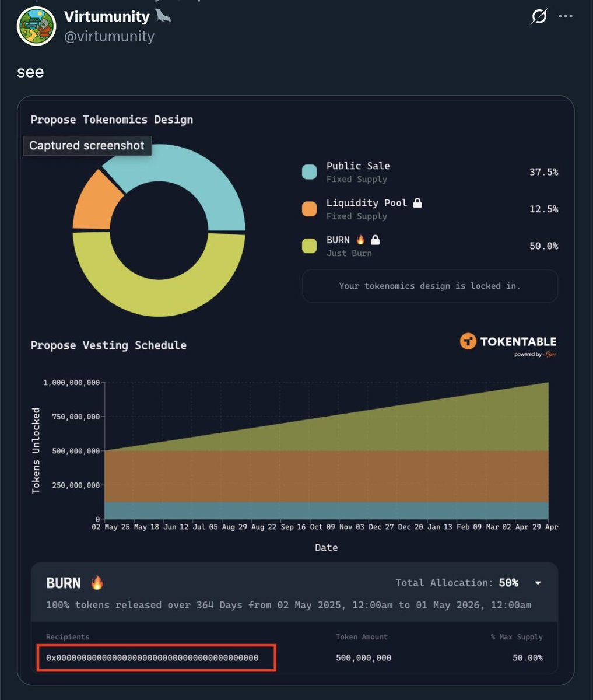The image size is (593, 700).
Task: Select the Public Sale teal swatch
Action: tap(309, 172)
